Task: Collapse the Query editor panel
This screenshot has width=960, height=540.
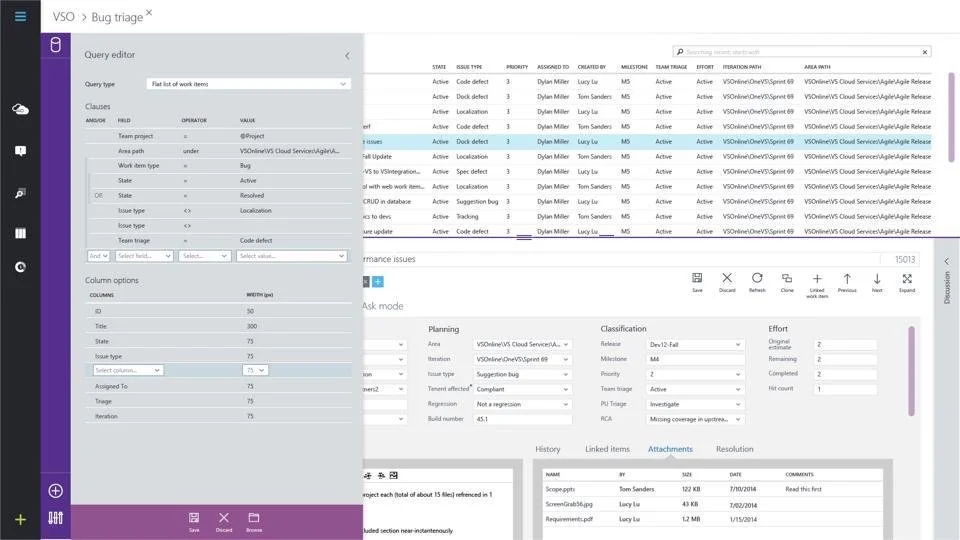Action: [347, 56]
